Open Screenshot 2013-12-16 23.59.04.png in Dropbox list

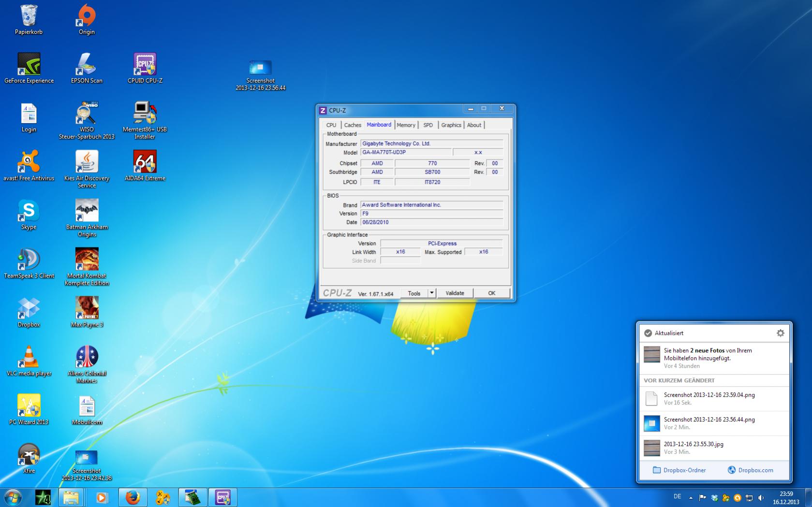tap(714, 399)
